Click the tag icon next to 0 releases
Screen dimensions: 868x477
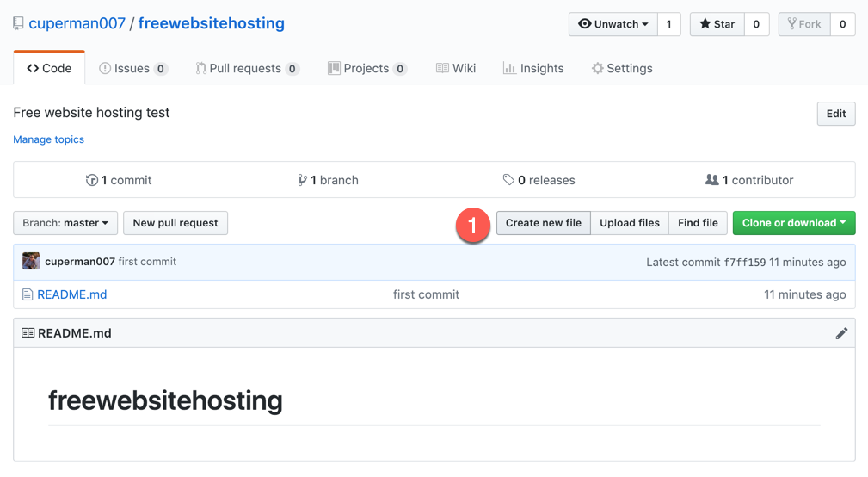508,180
